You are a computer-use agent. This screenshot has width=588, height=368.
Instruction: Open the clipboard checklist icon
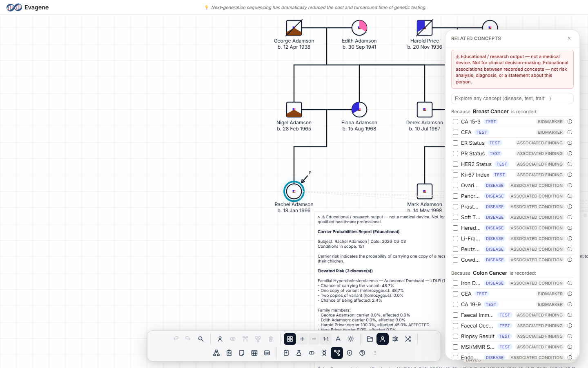tap(229, 353)
